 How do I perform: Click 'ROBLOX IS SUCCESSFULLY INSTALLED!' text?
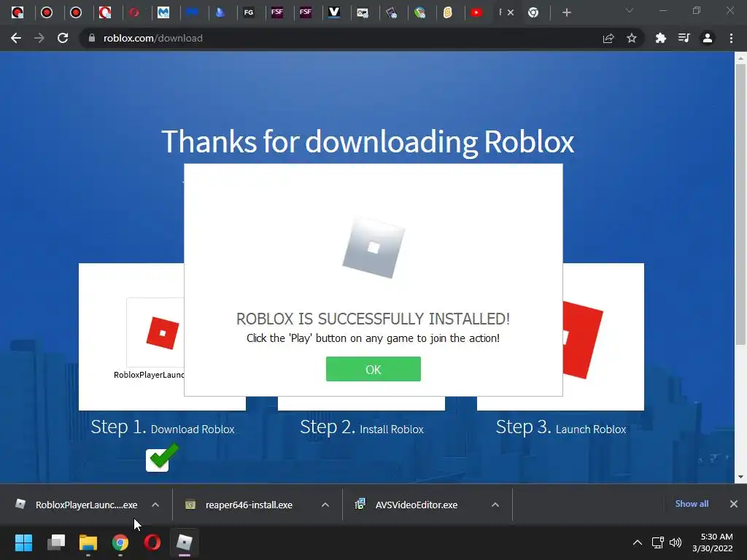coord(373,319)
